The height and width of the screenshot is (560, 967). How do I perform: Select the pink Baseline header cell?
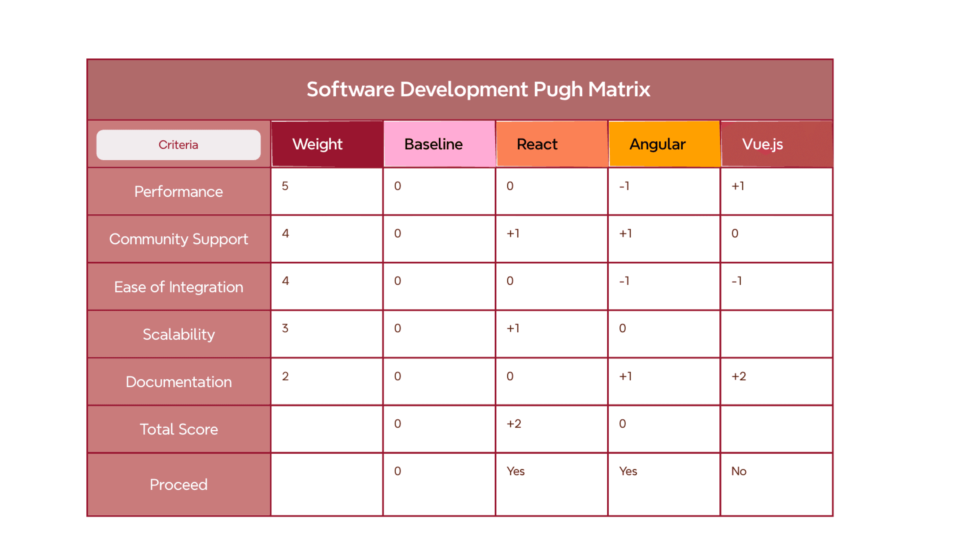point(439,144)
